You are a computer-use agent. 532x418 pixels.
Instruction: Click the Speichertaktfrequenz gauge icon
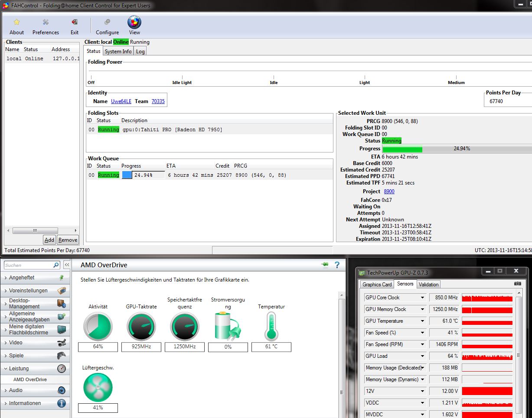(x=184, y=326)
